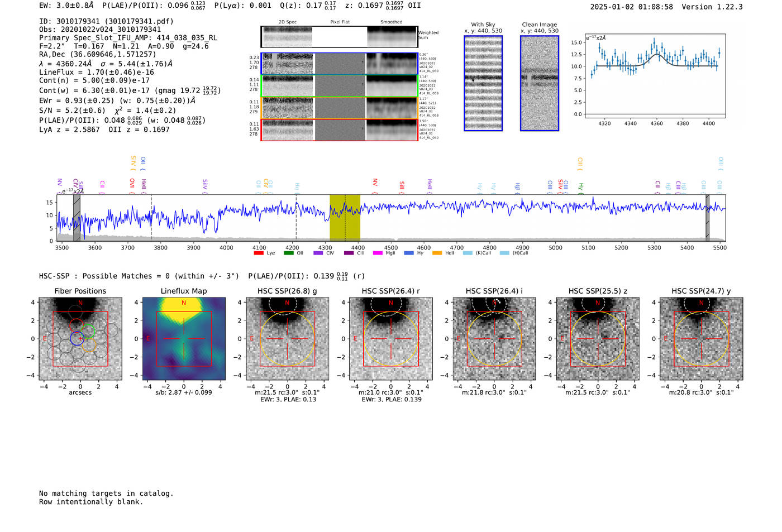Open the Weighted Sum 2D spectrum row
Screen dimensions: 782x532
coord(339,37)
